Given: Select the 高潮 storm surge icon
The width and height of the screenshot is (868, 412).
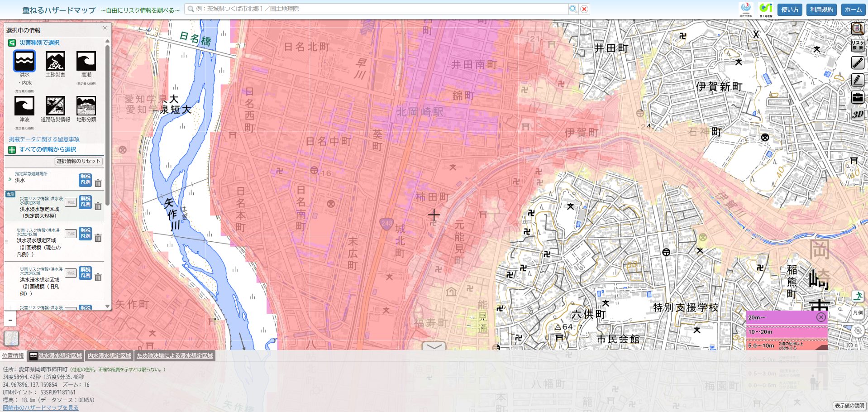Looking at the screenshot, I should click(86, 61).
